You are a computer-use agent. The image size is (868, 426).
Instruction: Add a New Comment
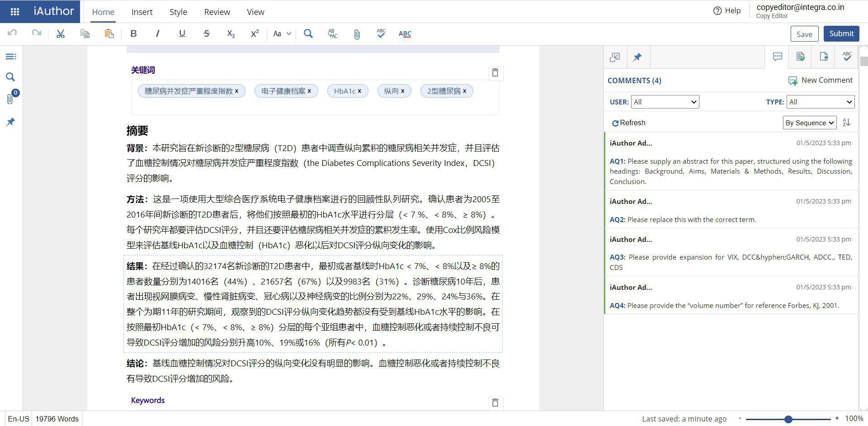coord(820,80)
